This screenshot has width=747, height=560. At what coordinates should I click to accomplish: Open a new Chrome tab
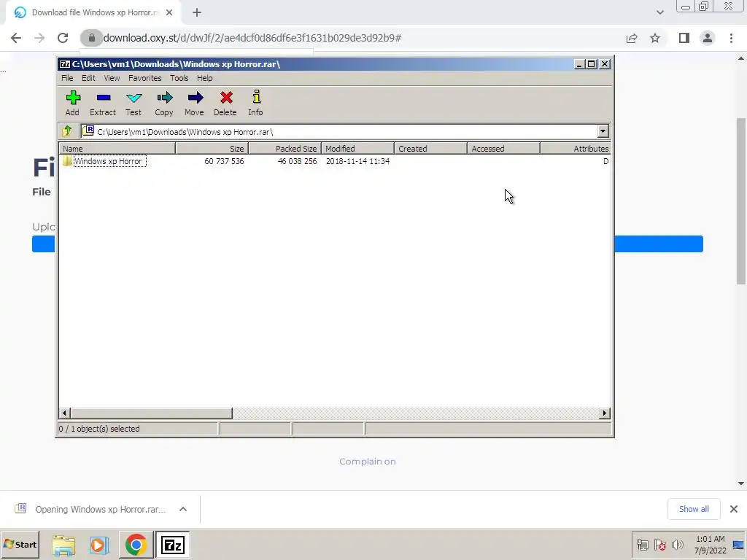tap(197, 13)
